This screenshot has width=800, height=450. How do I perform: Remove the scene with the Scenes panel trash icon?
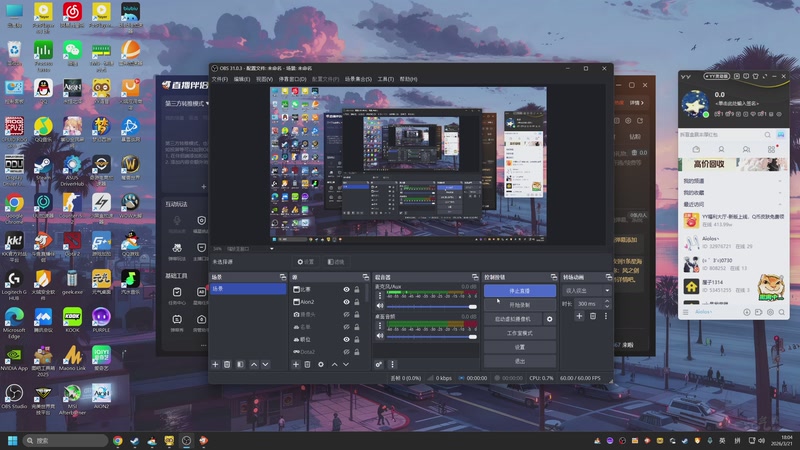click(228, 364)
